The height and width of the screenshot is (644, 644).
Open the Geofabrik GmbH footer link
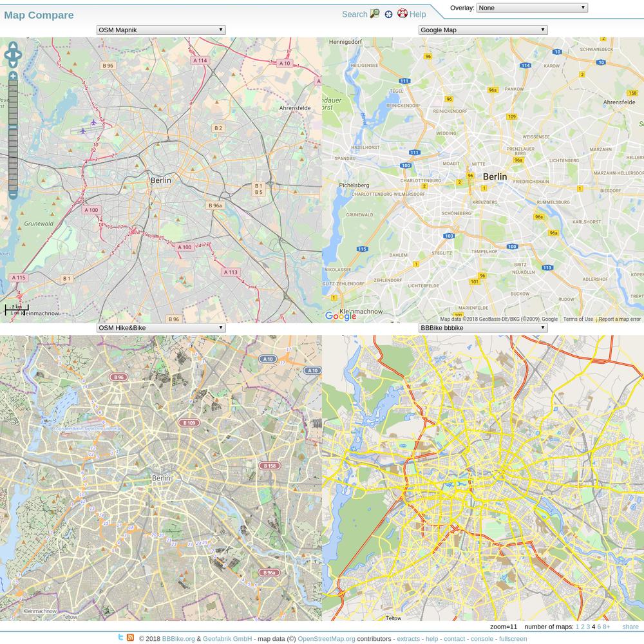pos(227,639)
